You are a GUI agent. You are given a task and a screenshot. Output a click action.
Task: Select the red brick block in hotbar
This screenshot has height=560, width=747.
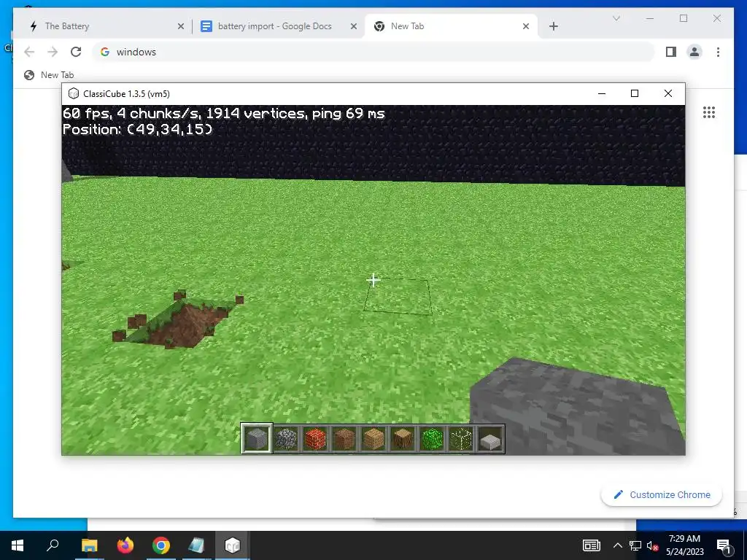315,438
